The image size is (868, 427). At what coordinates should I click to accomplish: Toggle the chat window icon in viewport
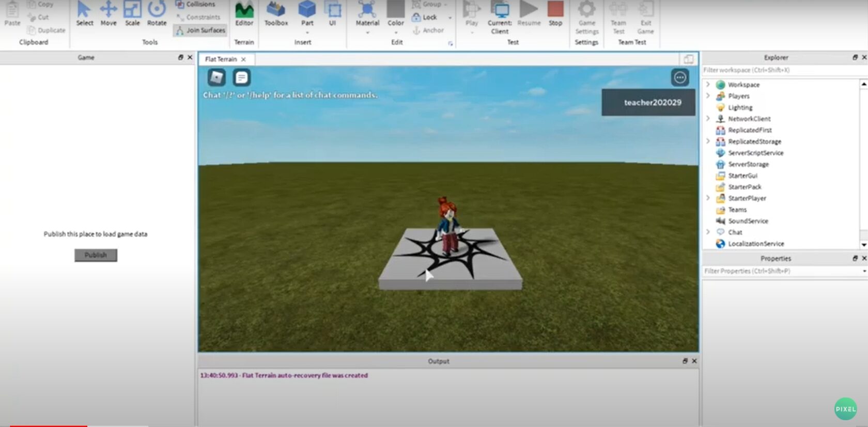pos(241,77)
